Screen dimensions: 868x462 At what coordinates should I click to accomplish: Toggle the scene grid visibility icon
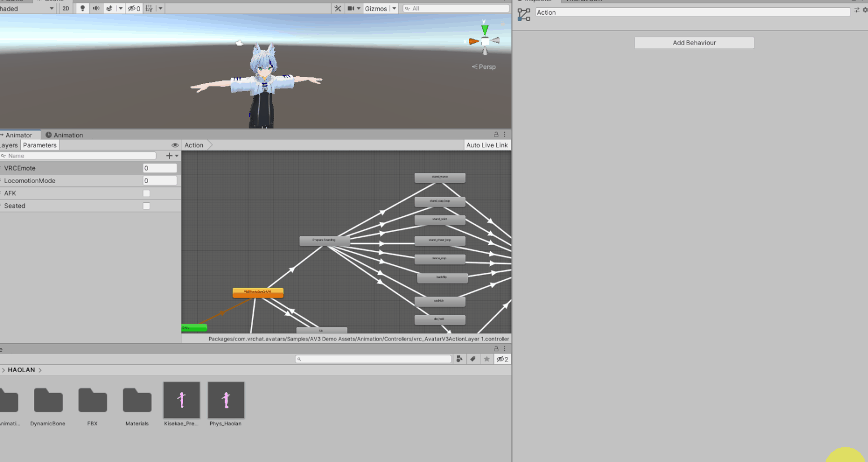149,8
